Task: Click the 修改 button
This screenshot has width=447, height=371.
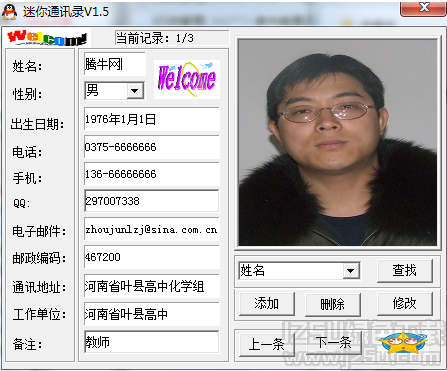Action: point(405,304)
